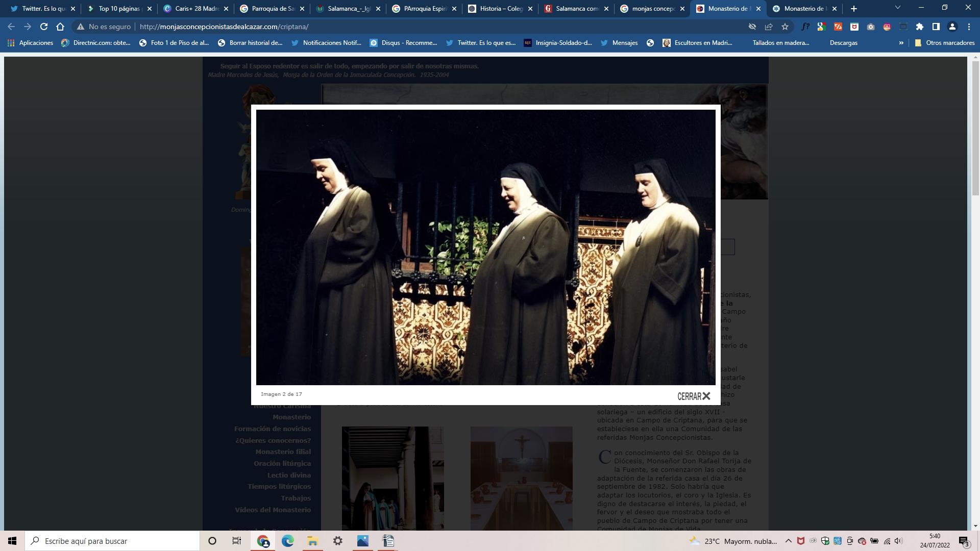Open the 'Descargas' bookmark
The height and width of the screenshot is (551, 980).
(x=843, y=43)
